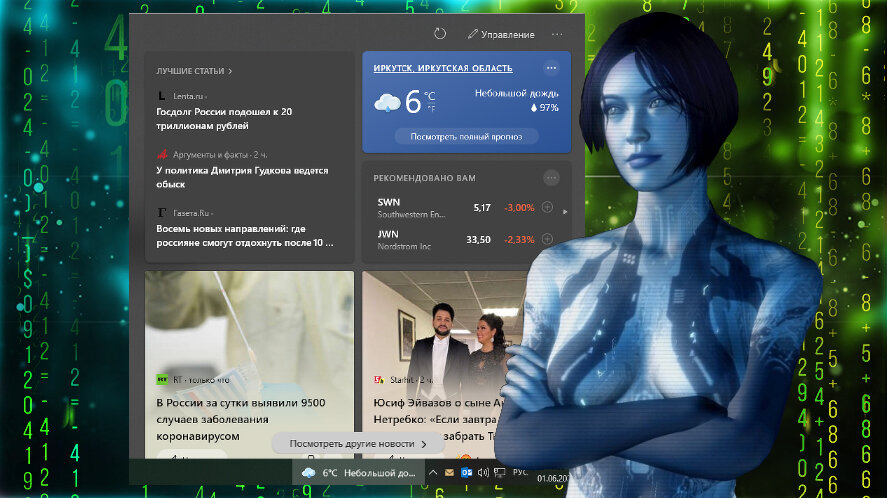Image resolution: width=887 pixels, height=498 pixels.
Task: Open the Outlook icon in the system tray
Action: pos(466,473)
